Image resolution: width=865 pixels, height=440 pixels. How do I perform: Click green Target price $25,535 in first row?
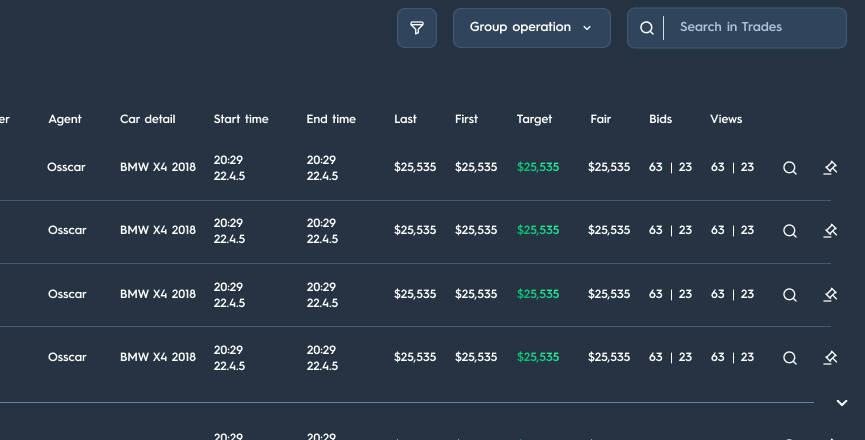click(538, 167)
